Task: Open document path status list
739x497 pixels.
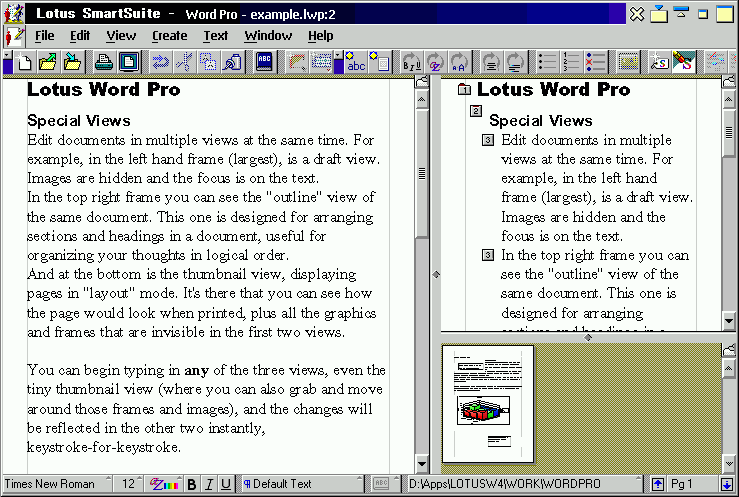Action: click(524, 484)
